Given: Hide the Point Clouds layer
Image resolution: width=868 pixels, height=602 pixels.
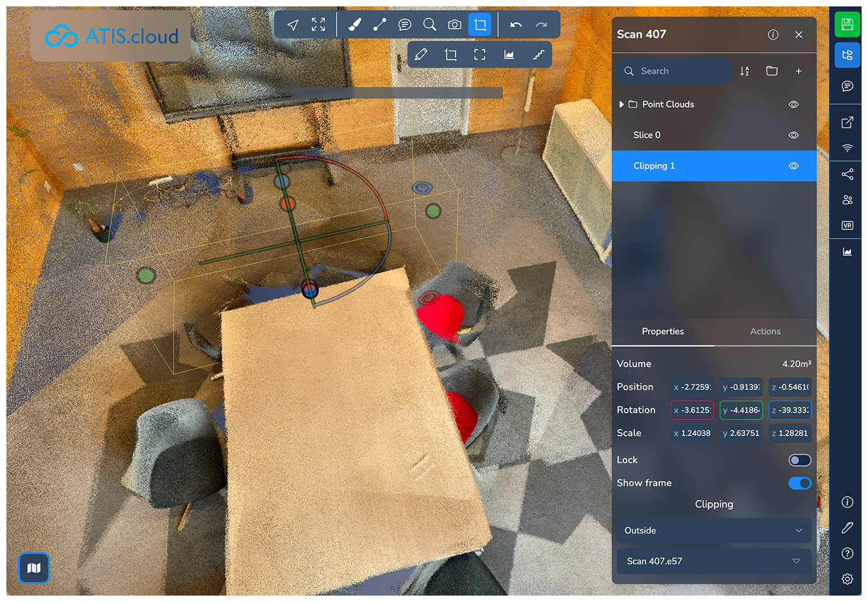Looking at the screenshot, I should 793,104.
